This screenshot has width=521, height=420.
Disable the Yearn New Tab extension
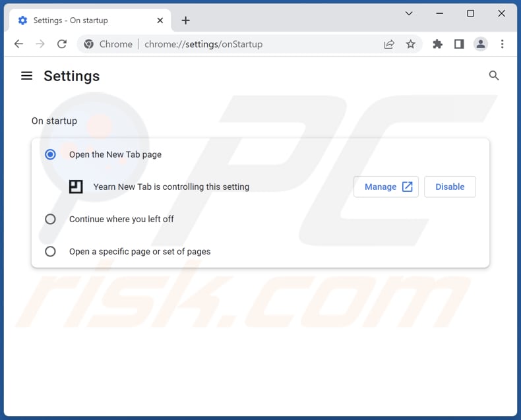pyautogui.click(x=450, y=187)
